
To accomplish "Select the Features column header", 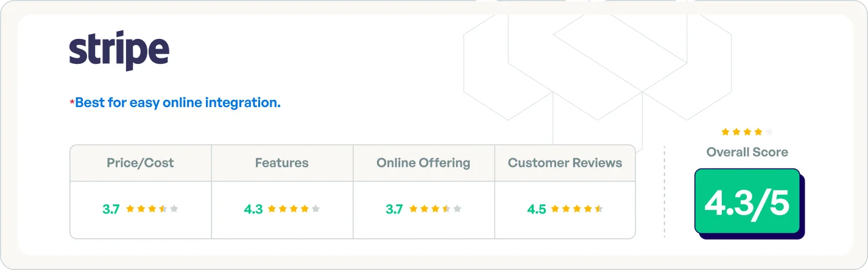I will 282,163.
